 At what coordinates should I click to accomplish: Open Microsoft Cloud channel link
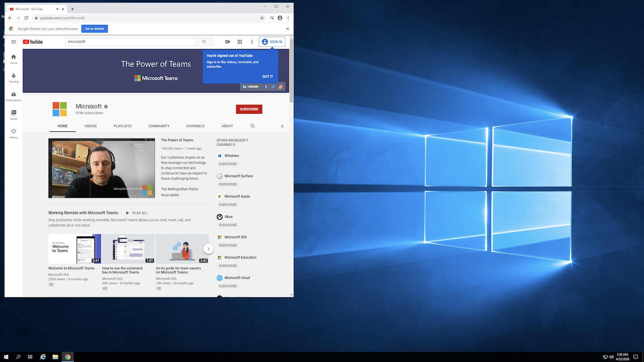coord(237,278)
